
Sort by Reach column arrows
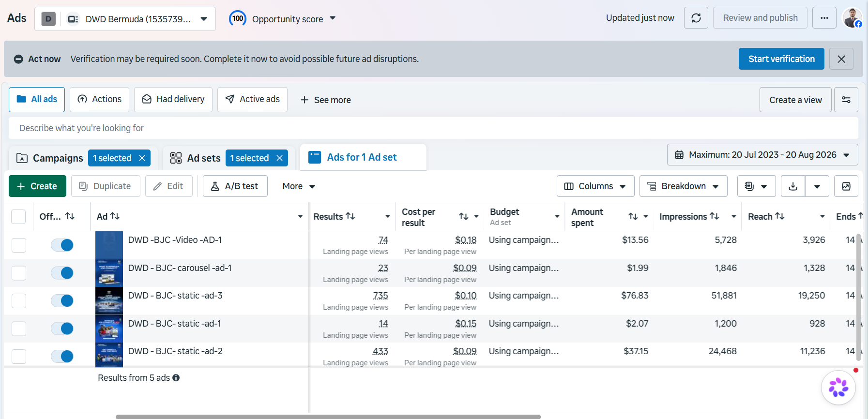point(780,216)
